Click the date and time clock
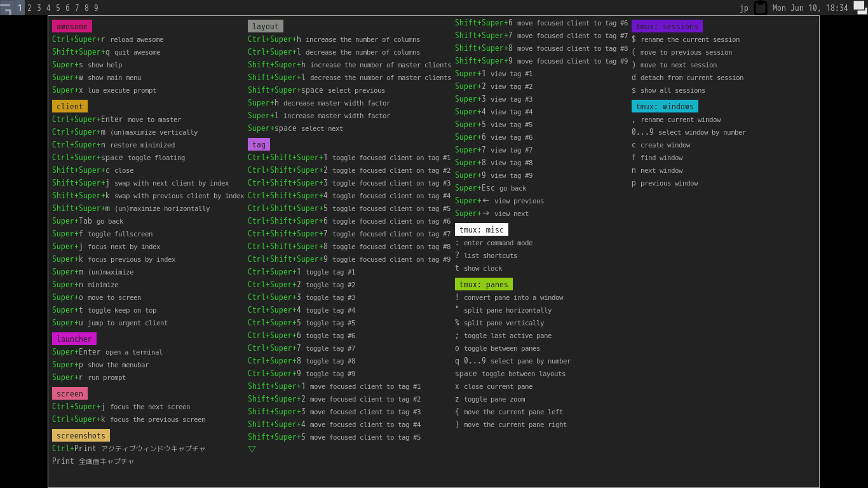Screen dimensions: 868x488 point(810,8)
